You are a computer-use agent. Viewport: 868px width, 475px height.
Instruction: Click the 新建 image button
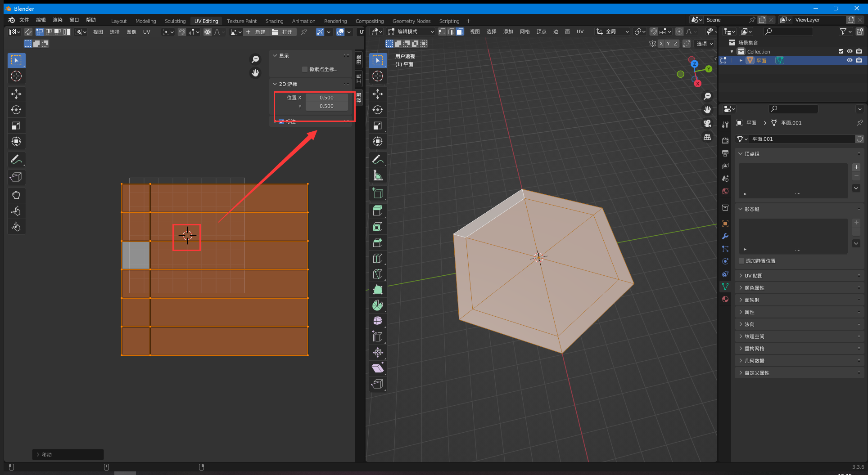click(256, 32)
